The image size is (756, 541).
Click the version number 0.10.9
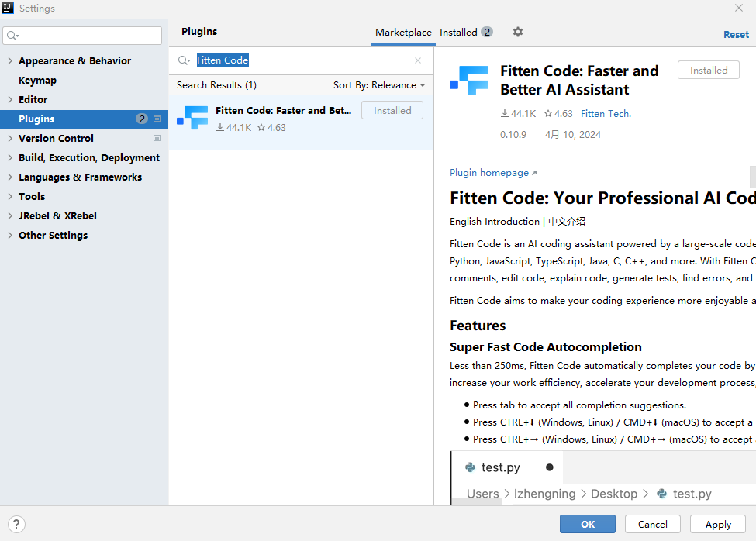(513, 134)
